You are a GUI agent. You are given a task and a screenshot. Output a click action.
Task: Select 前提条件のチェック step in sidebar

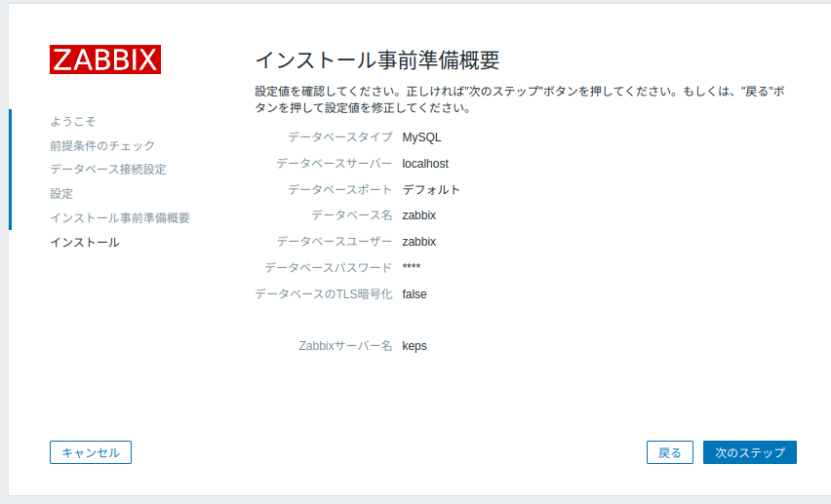coord(102,145)
